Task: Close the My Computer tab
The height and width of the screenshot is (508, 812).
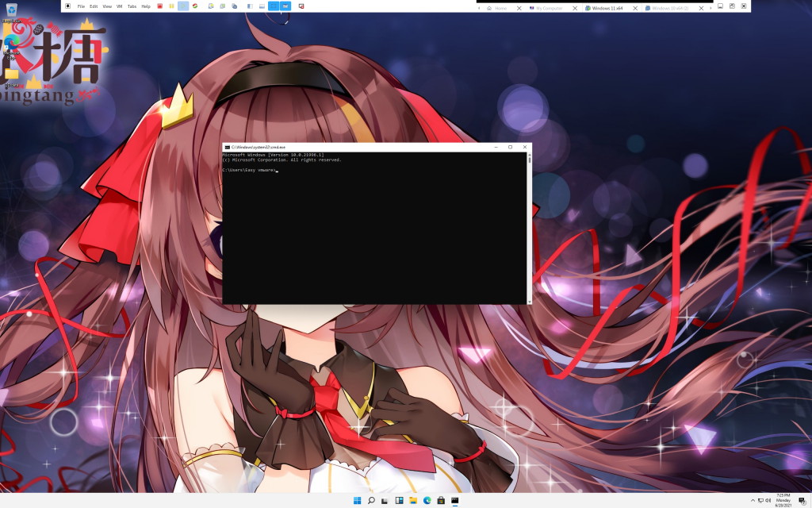Action: coord(575,8)
